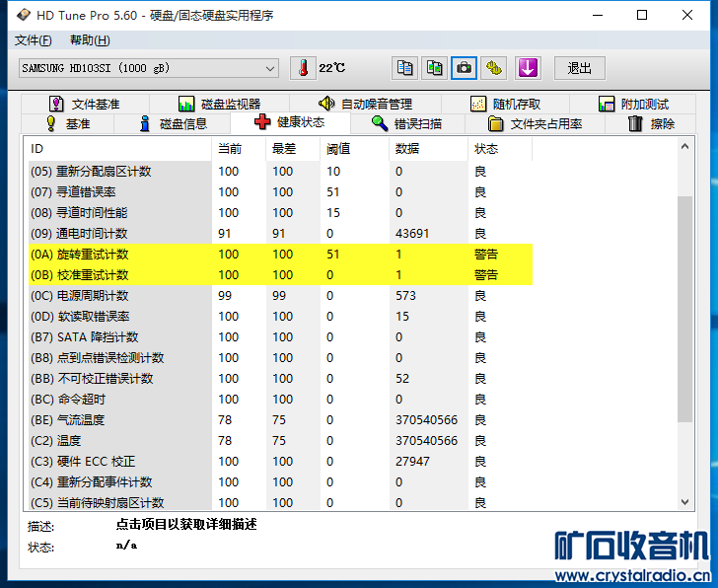Click the random access chart icon
Viewport: 718px width, 588px height.
[478, 104]
